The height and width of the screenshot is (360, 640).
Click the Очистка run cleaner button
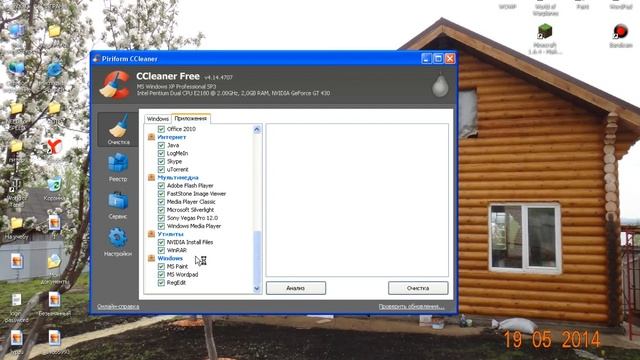click(x=418, y=288)
